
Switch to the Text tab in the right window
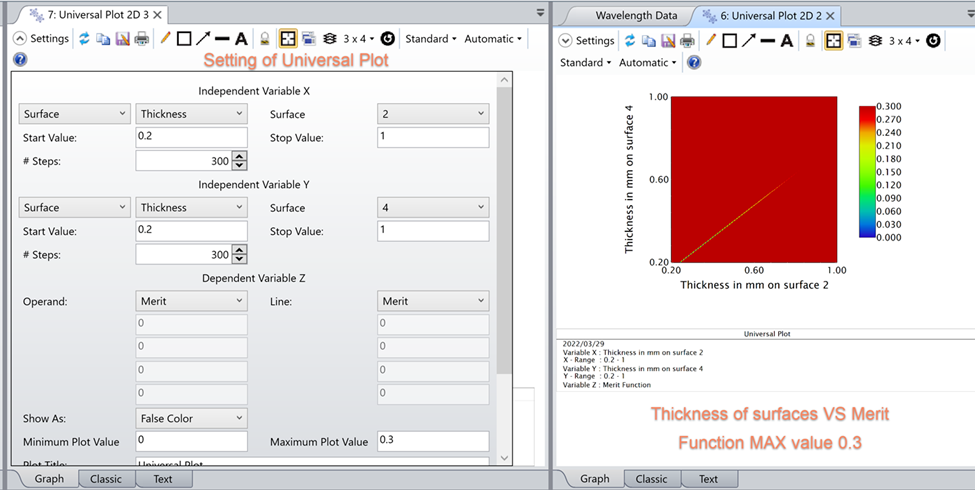(708, 479)
